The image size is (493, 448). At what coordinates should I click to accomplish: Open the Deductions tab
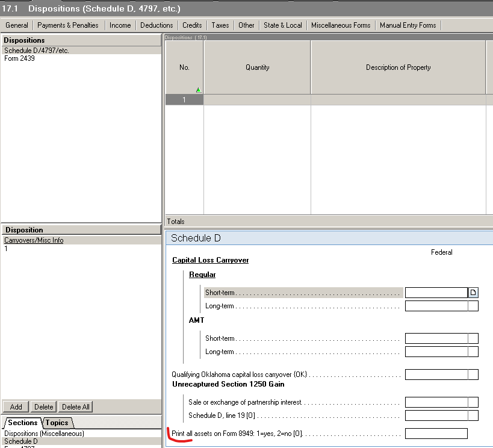[156, 25]
